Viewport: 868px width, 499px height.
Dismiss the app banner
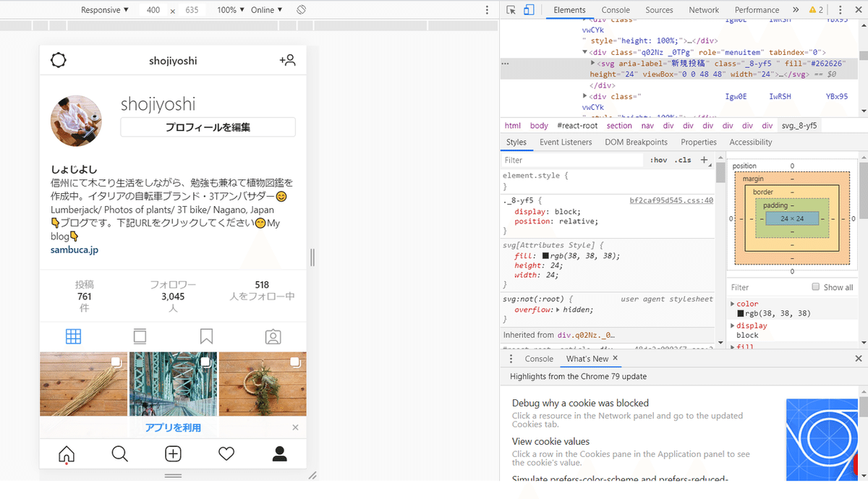pos(295,427)
